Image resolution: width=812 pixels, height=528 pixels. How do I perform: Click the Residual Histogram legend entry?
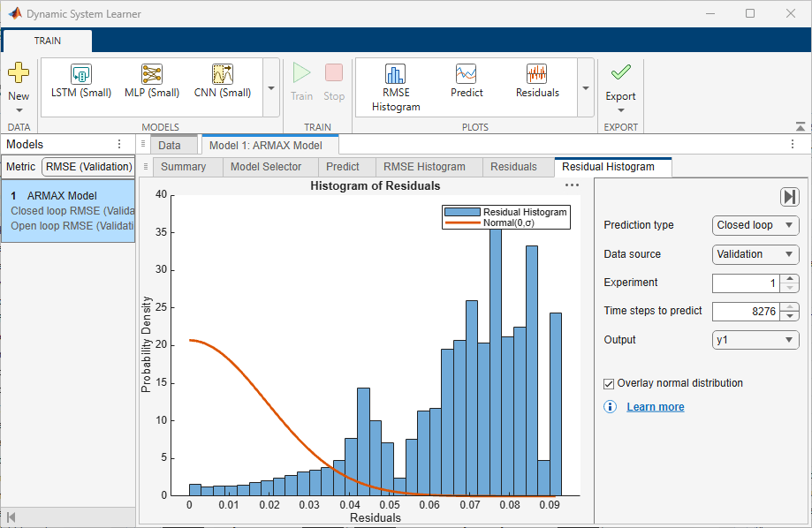506,212
